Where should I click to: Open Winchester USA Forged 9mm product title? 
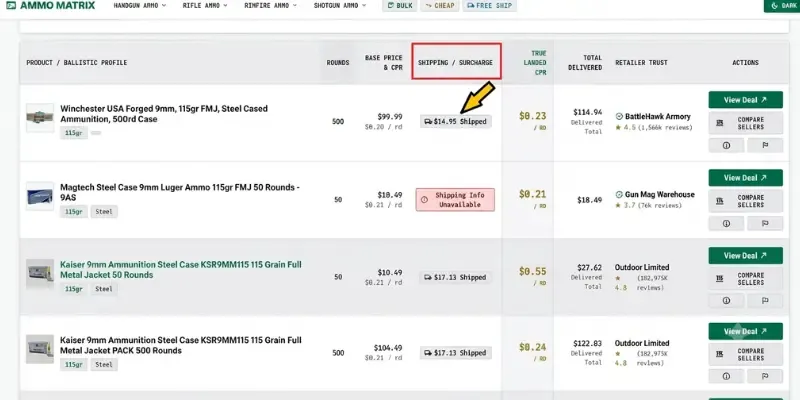coord(164,114)
